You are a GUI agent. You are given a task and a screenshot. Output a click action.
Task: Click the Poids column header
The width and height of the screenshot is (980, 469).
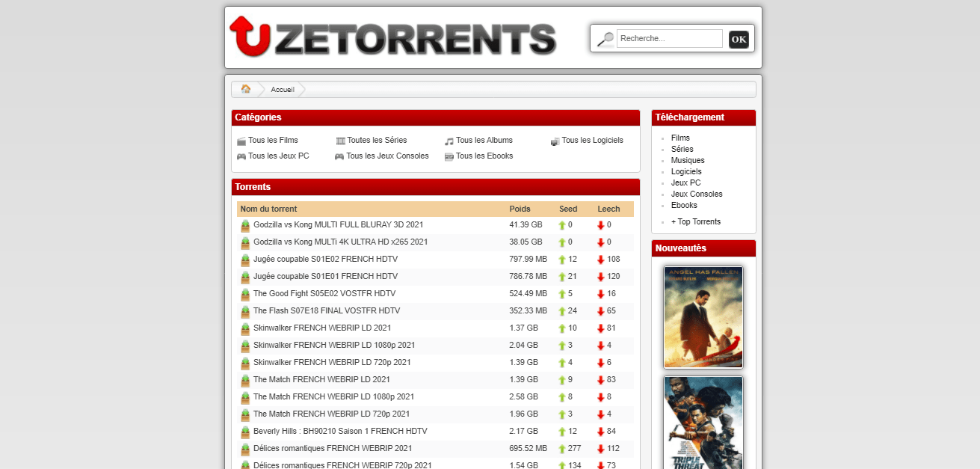[520, 209]
